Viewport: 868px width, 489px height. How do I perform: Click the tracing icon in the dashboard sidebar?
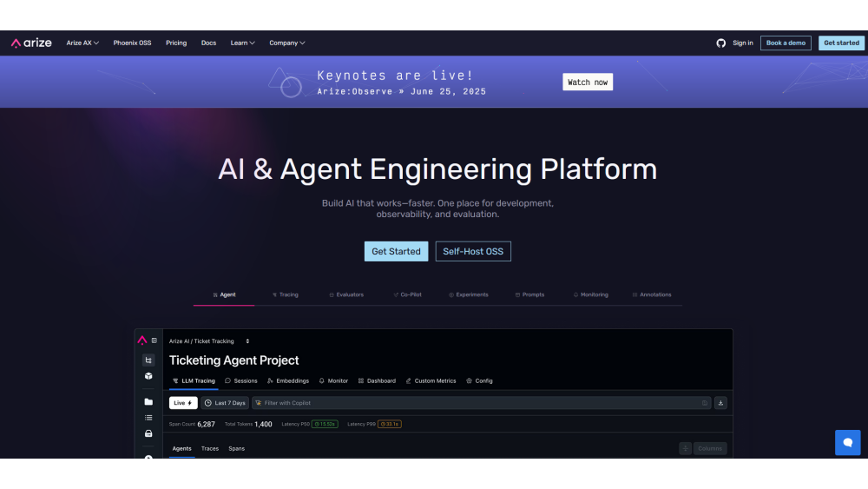[x=148, y=360]
